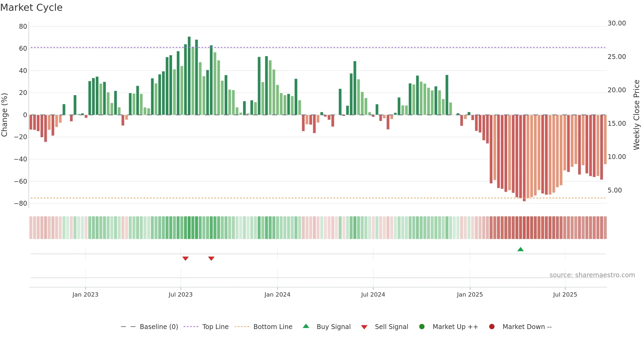Screen dimensions: 644x362
Task: Toggle the Market Down -- legend entry
Action: click(x=520, y=327)
